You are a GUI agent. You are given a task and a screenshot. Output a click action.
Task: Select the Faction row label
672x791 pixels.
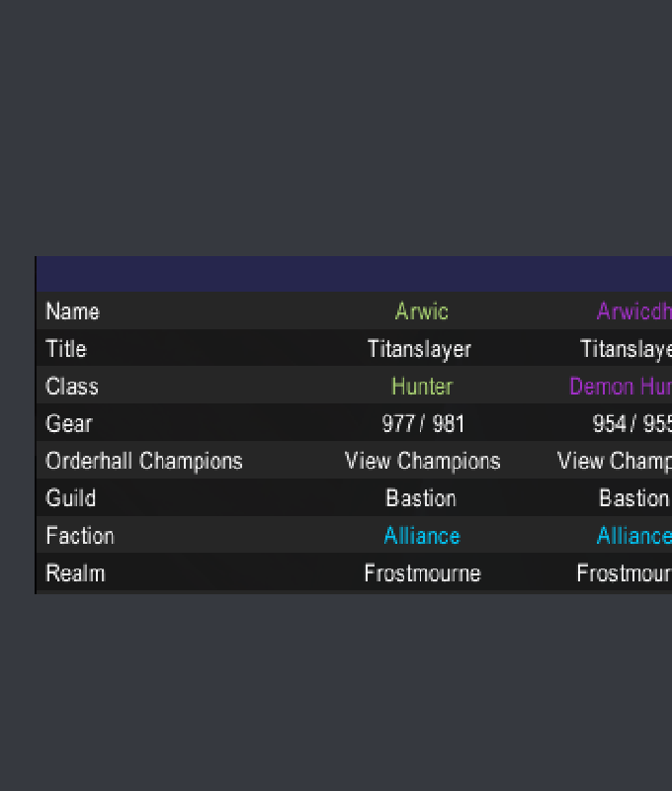pyautogui.click(x=80, y=536)
